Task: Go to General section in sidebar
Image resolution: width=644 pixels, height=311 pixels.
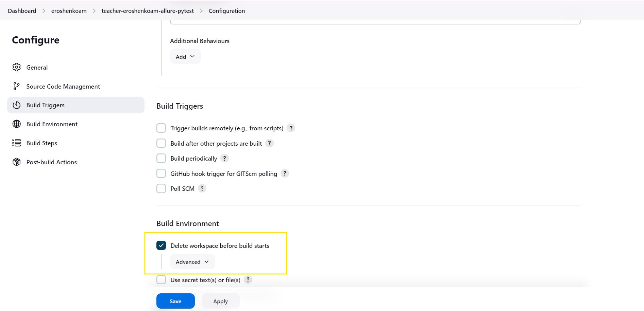Action: (75, 67)
